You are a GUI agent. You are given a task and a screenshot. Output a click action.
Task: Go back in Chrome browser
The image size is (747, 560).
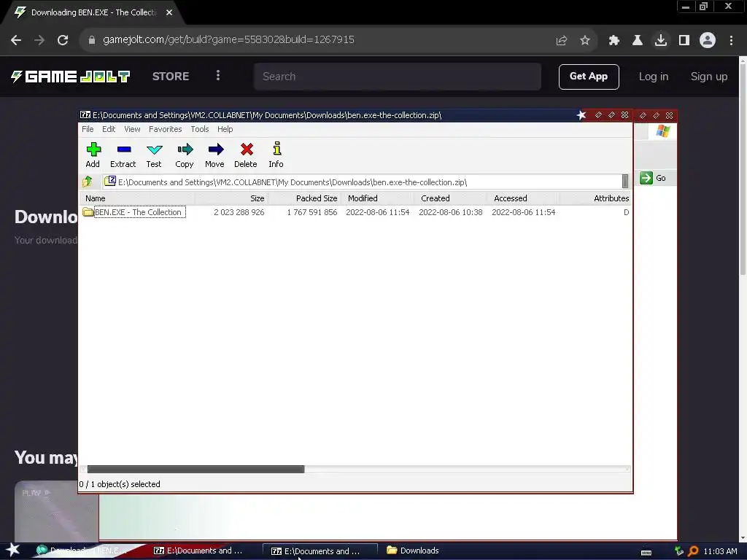16,40
